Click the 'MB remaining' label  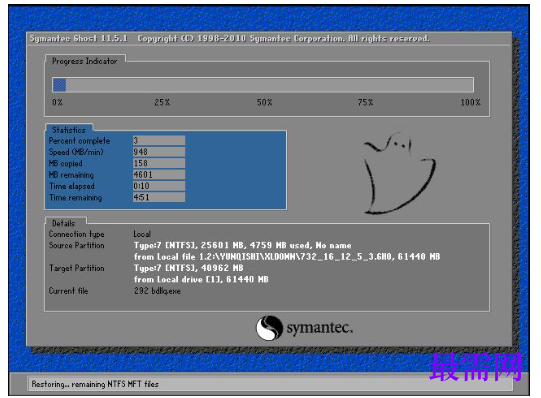[x=71, y=175]
